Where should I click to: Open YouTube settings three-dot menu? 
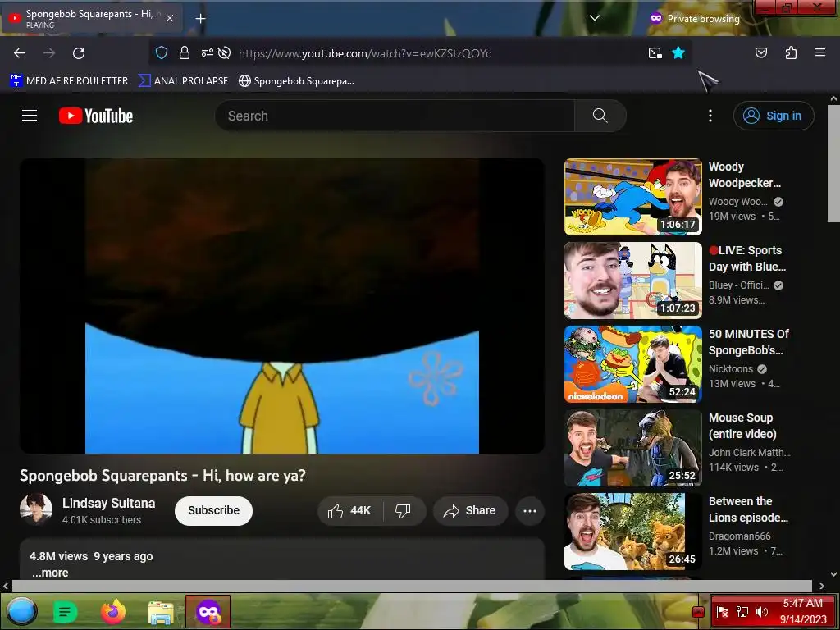[x=710, y=116]
